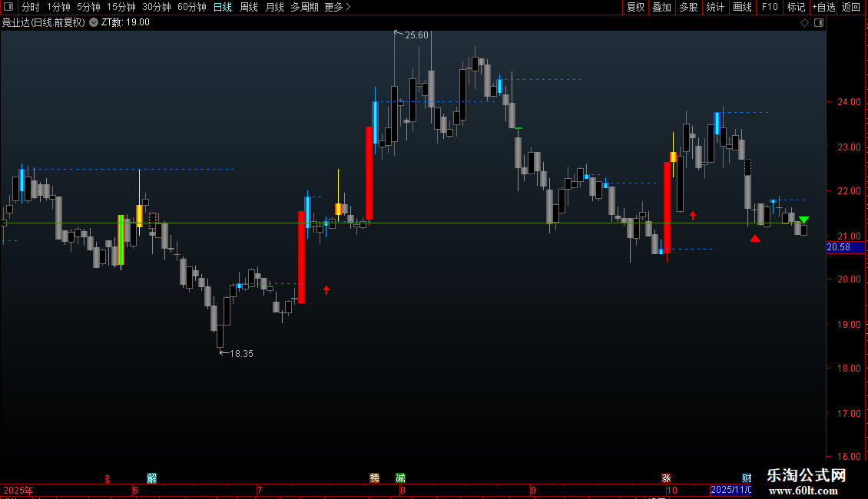Open the F10 company info
The height and width of the screenshot is (499, 868).
point(770,7)
